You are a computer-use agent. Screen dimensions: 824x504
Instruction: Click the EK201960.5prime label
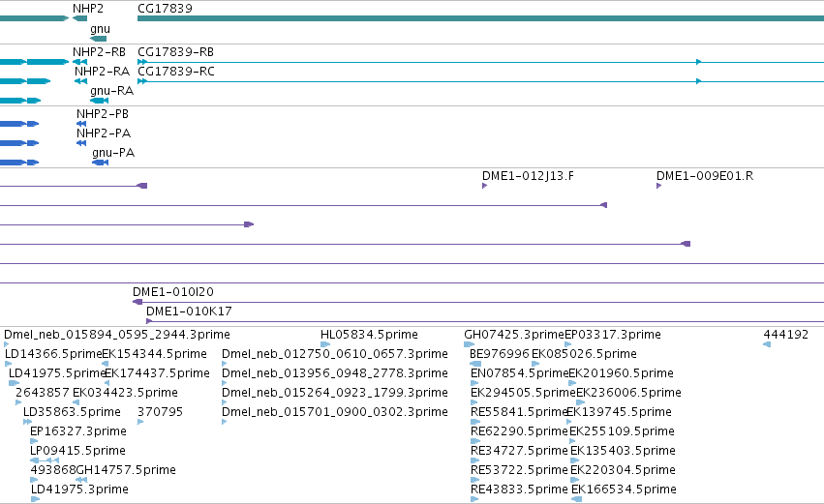point(622,373)
